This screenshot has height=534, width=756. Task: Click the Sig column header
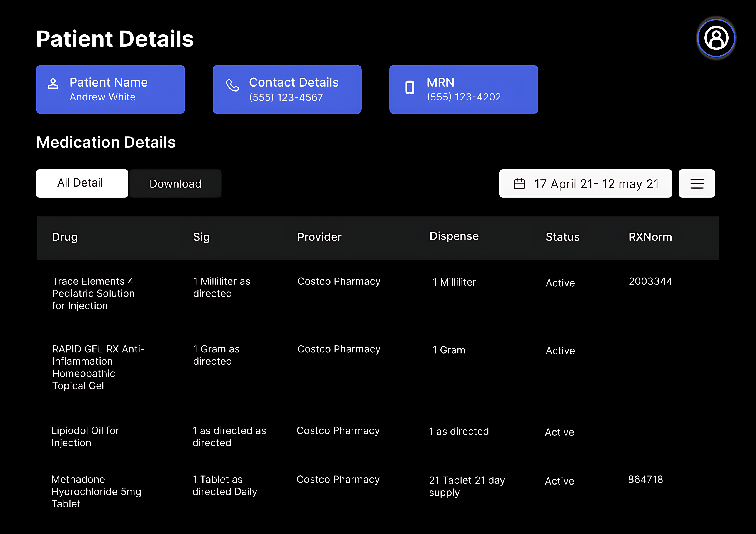[201, 237]
